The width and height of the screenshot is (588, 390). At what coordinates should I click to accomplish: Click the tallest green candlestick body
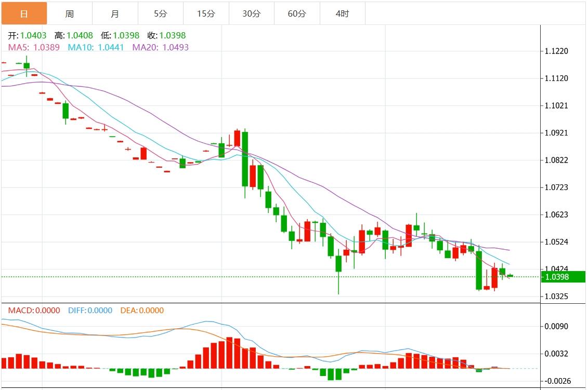(x=244, y=159)
